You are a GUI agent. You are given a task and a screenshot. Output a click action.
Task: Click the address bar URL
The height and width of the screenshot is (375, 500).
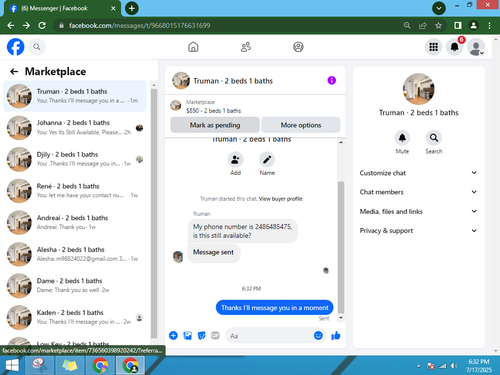coord(140,25)
